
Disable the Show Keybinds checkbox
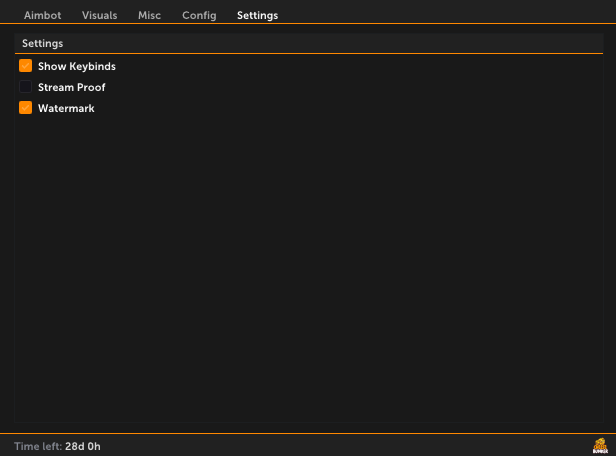coord(26,66)
